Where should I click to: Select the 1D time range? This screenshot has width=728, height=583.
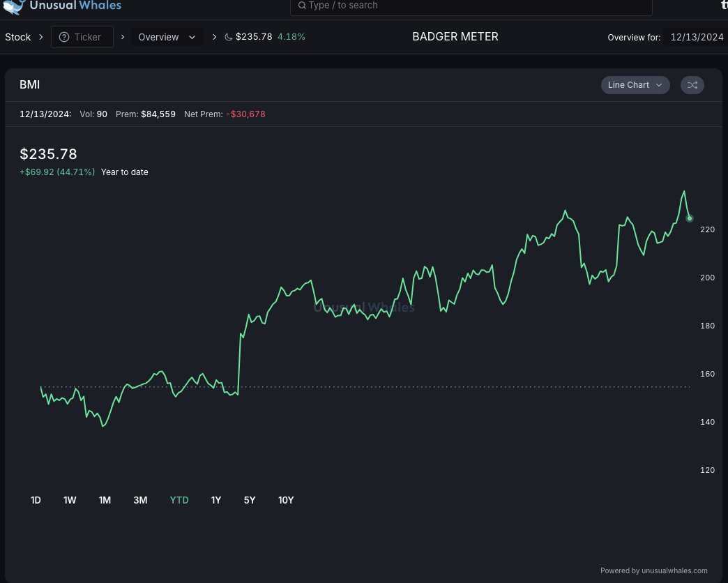coord(36,500)
